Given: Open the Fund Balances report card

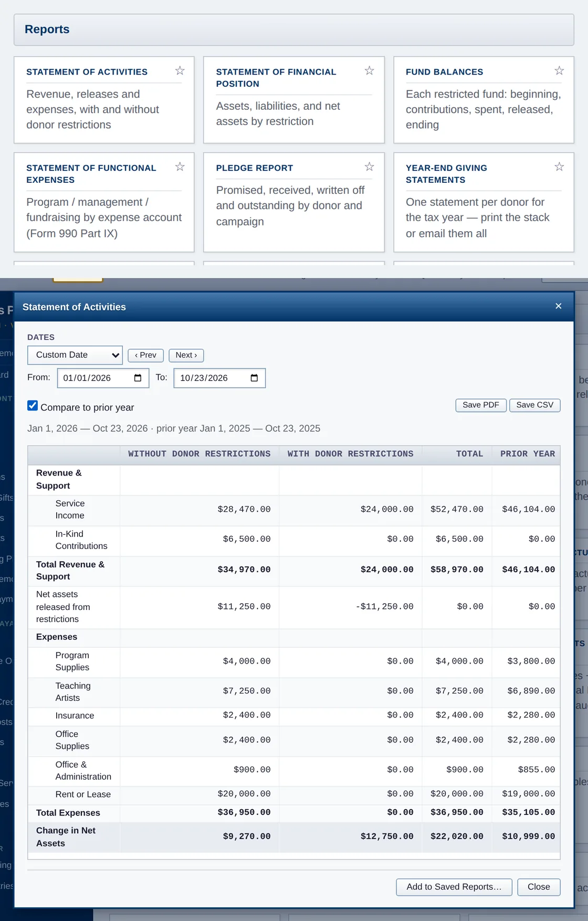Looking at the screenshot, I should point(484,100).
